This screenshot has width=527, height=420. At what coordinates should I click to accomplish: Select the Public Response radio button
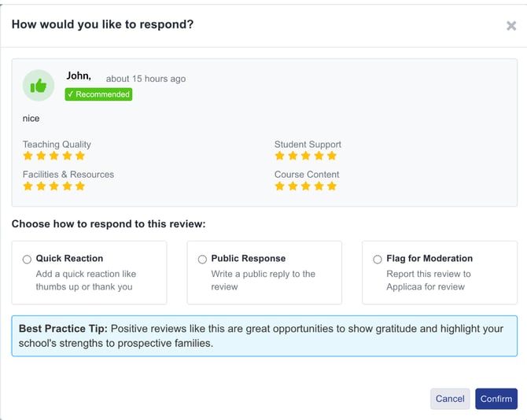click(x=202, y=259)
